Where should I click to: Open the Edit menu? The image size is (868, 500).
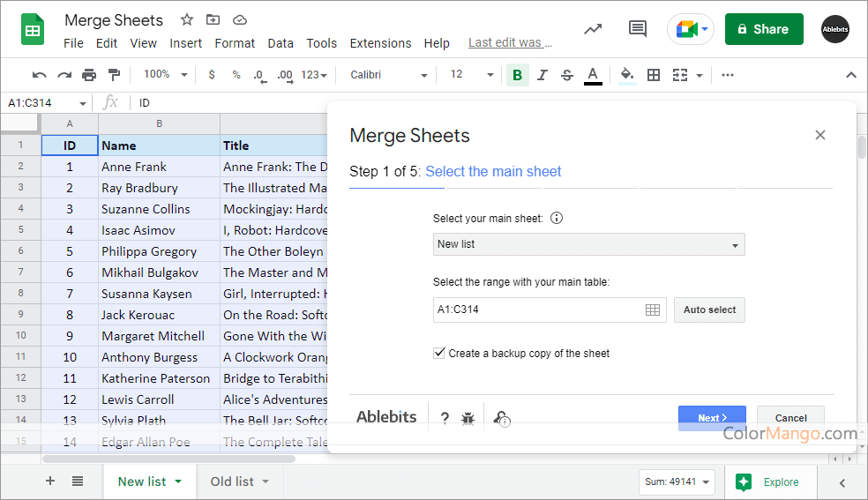tap(106, 43)
